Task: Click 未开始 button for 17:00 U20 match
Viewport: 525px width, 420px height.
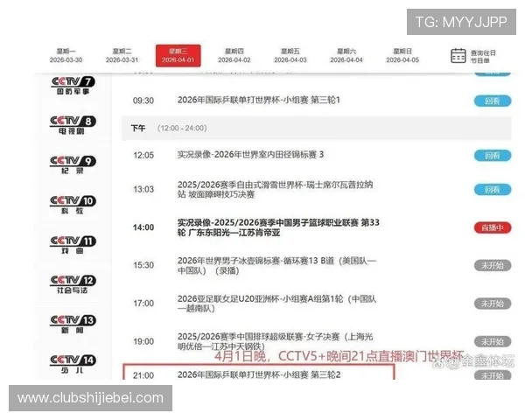Action: click(493, 304)
